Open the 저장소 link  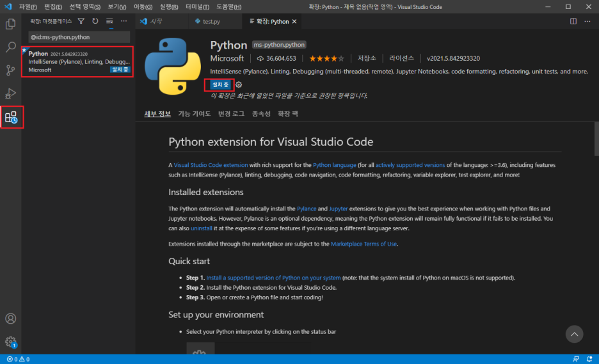tap(367, 58)
